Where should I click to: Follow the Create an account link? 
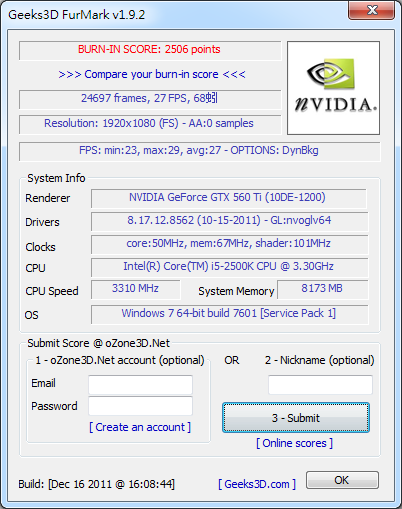pos(140,427)
